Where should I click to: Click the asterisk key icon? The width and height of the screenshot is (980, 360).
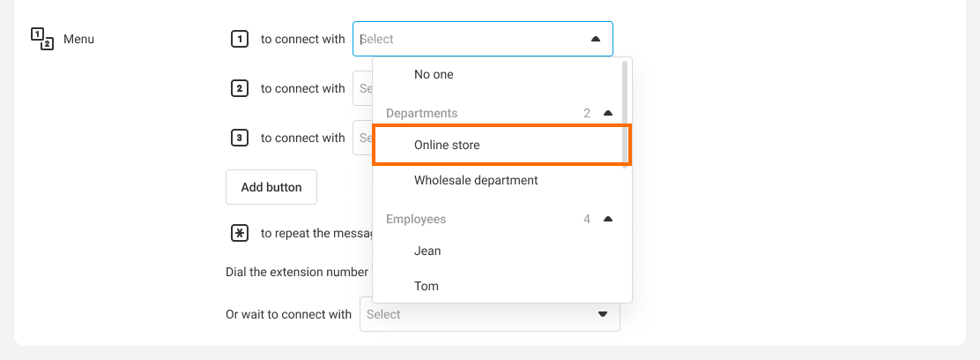[x=239, y=233]
